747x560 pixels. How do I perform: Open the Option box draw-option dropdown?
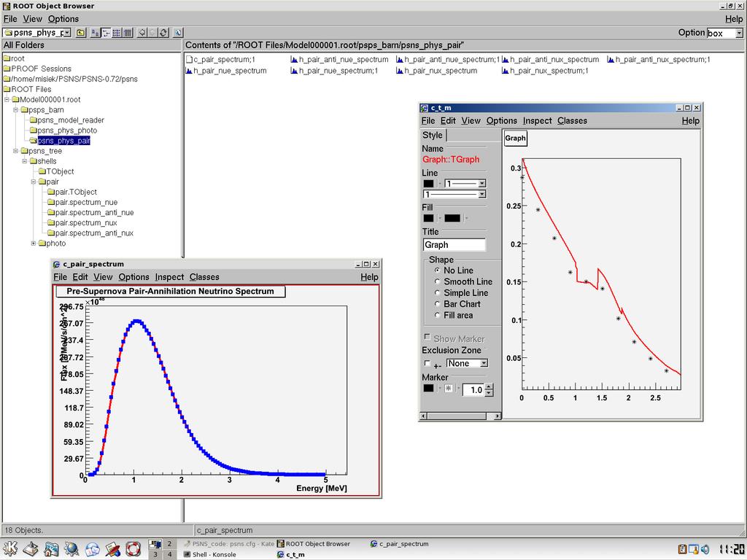click(739, 33)
